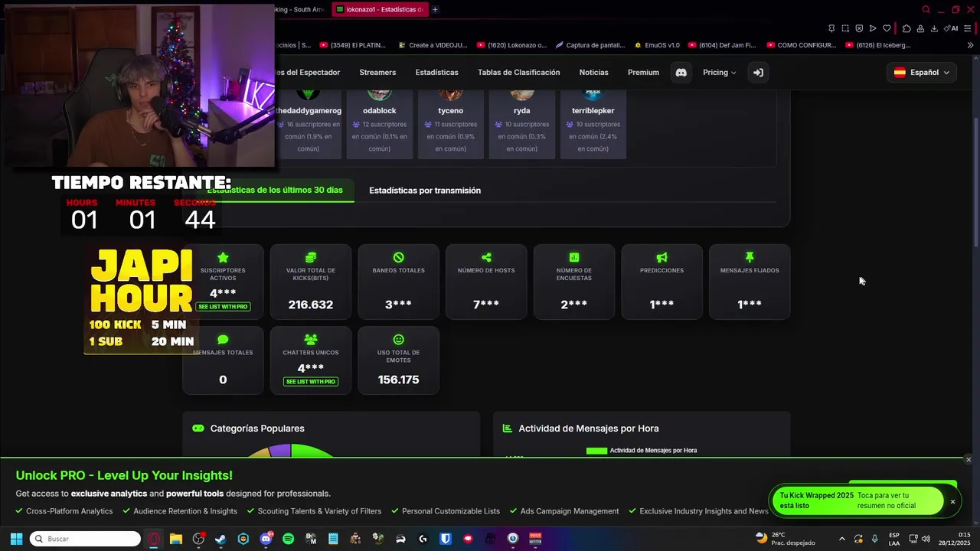Open browser downloads arrow icon
980x551 pixels.
click(934, 28)
